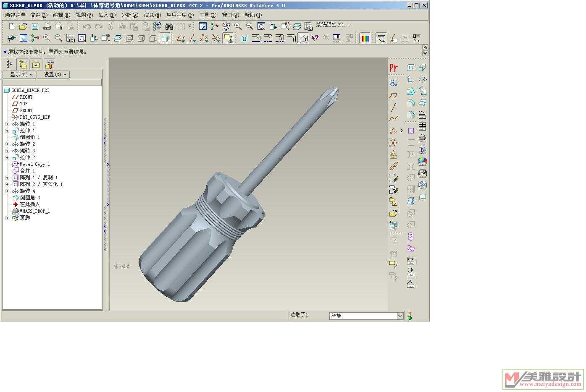The height and width of the screenshot is (392, 586).
Task: Toggle wireframe display mode
Action: click(129, 39)
